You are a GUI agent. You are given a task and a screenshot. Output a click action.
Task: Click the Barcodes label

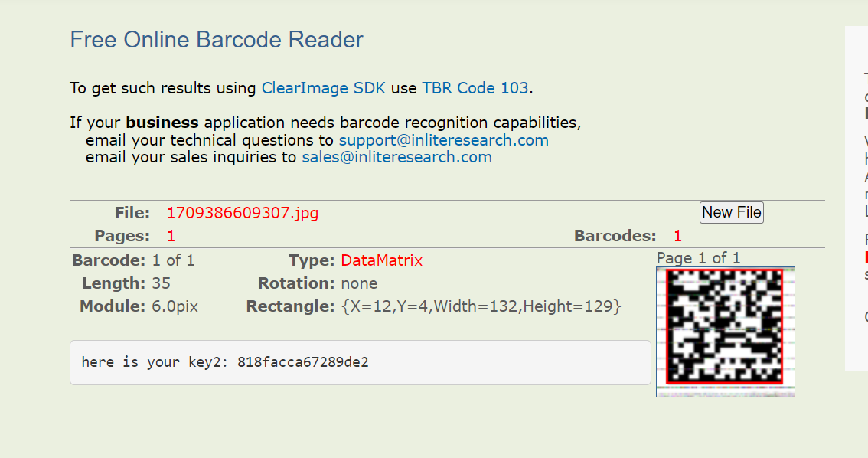(615, 237)
